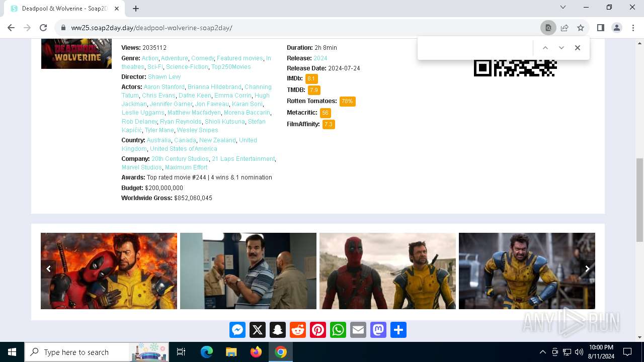
Task: Show previous image in the gallery carousel
Action: (x=48, y=268)
